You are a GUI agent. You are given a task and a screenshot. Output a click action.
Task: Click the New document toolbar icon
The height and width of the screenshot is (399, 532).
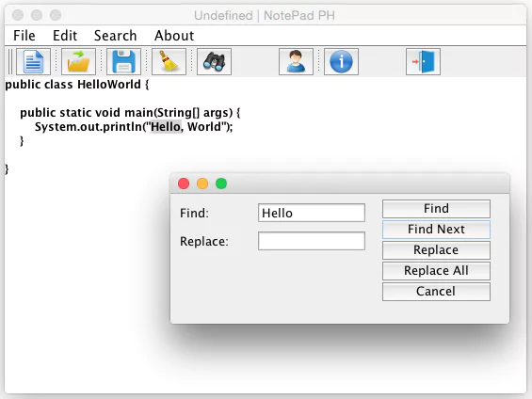33,62
